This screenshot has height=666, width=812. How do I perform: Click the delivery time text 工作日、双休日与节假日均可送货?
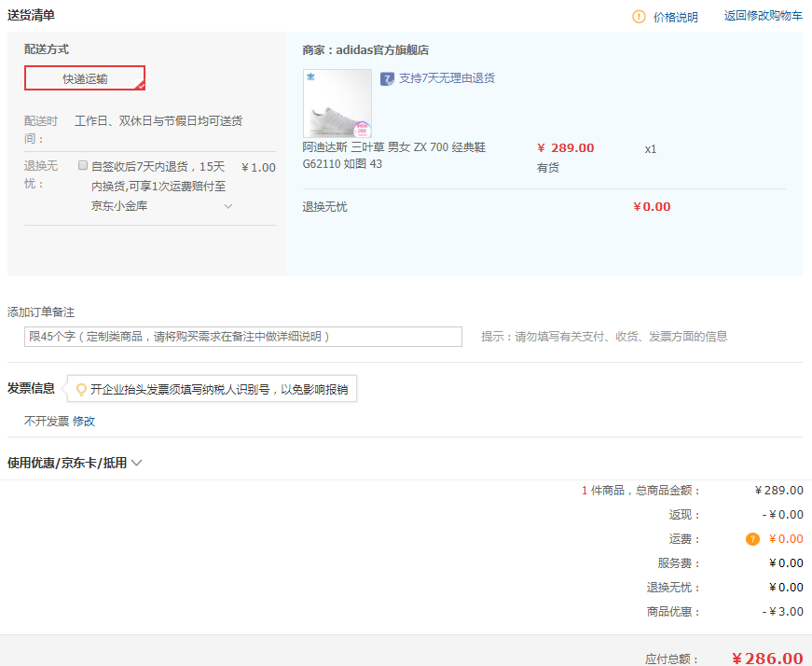[158, 120]
